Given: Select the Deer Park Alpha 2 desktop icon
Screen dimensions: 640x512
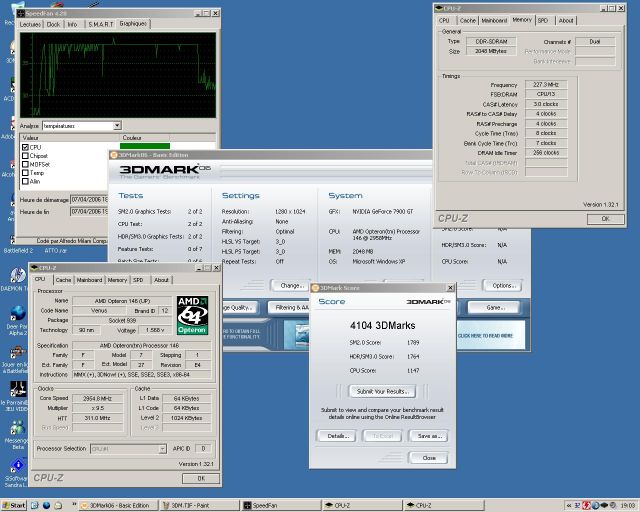Looking at the screenshot, I should pos(17,321).
